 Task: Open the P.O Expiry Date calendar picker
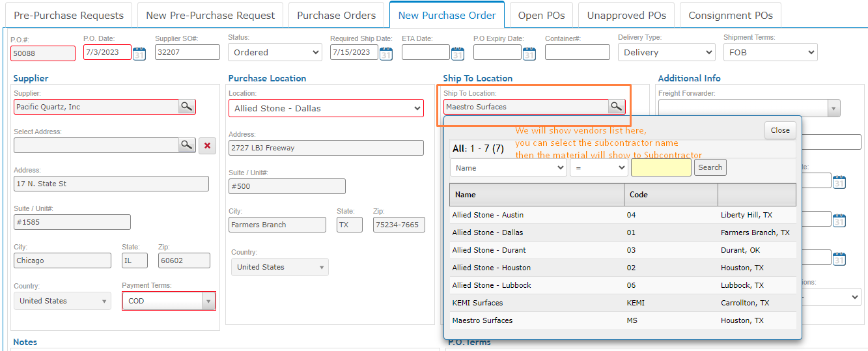pyautogui.click(x=529, y=53)
